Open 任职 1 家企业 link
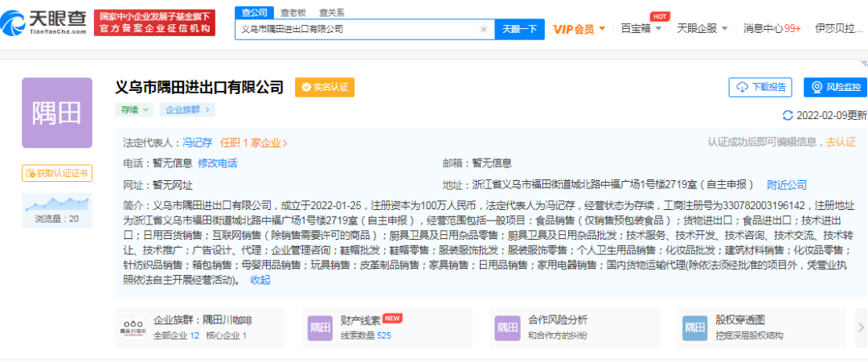Image resolution: width=868 pixels, height=362 pixels. pyautogui.click(x=253, y=142)
